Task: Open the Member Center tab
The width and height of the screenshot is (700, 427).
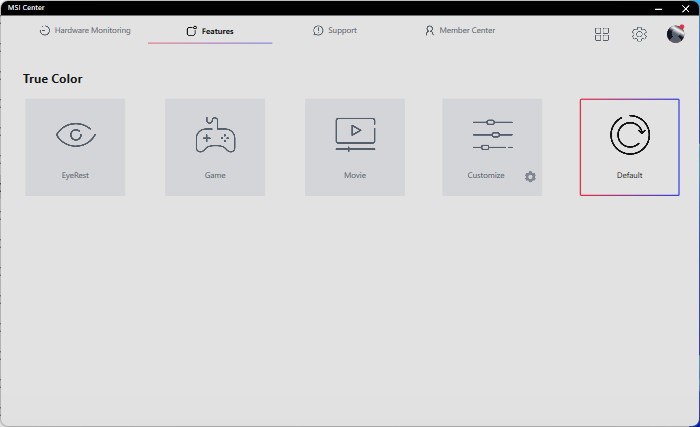Action: 460,30
